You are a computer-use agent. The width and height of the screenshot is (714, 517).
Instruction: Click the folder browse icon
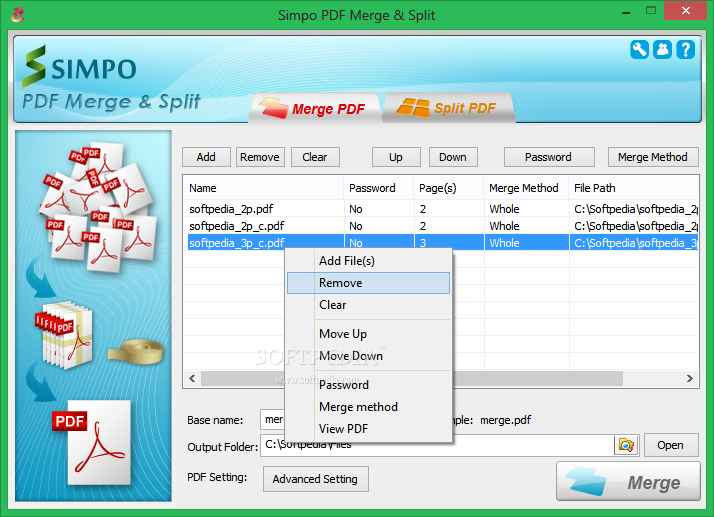(x=626, y=445)
